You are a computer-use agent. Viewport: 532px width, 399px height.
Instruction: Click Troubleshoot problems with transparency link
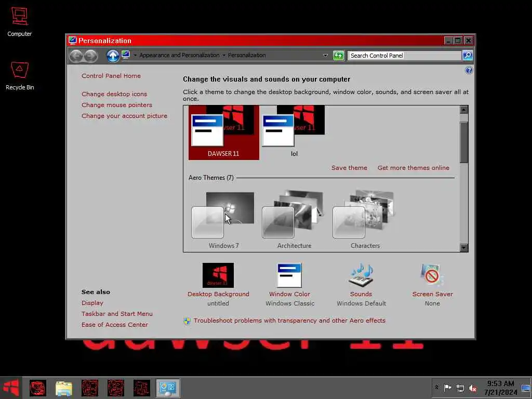[x=289, y=321]
